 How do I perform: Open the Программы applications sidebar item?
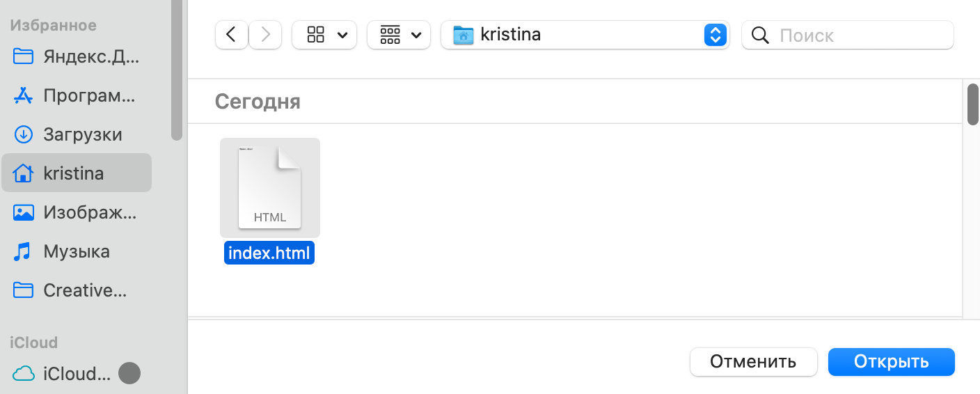[77, 95]
